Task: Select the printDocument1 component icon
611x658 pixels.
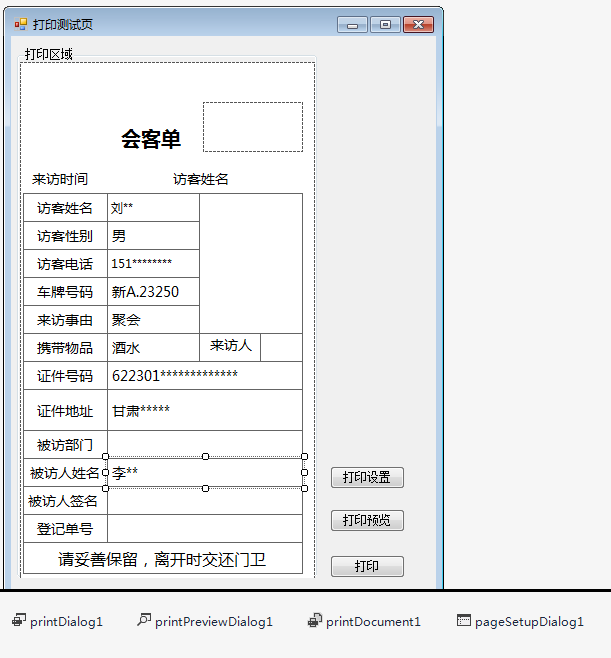Action: [x=315, y=620]
